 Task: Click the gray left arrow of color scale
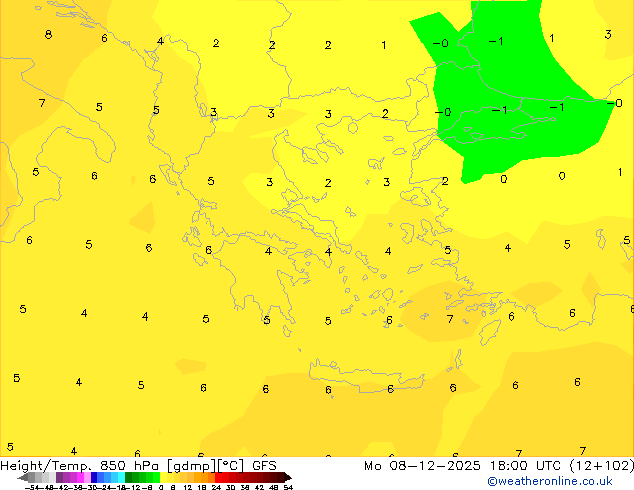click(x=23, y=477)
